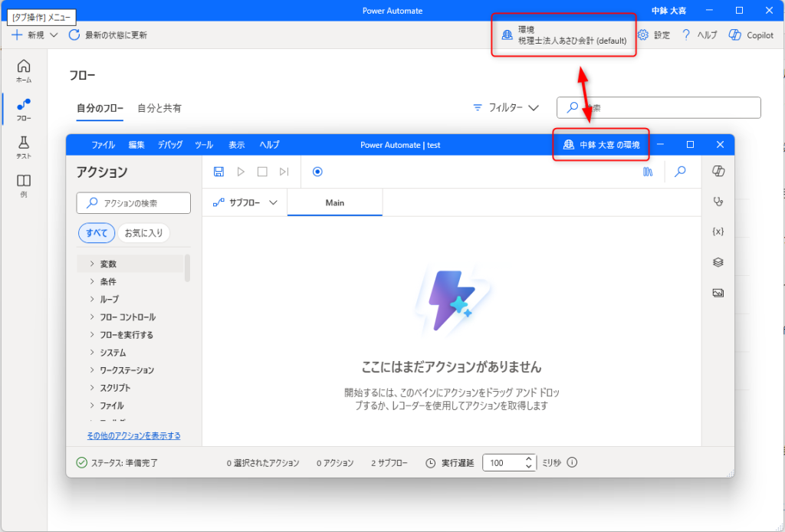Click ステータス: 準備完了 status text

point(124,463)
